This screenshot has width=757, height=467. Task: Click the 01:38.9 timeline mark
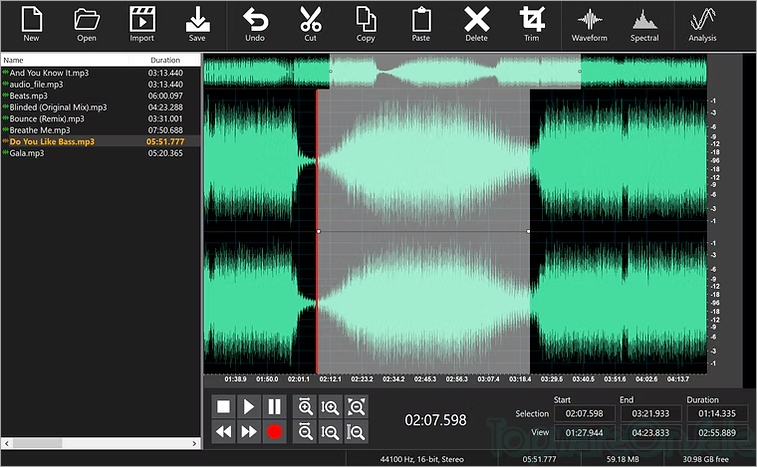pos(235,379)
